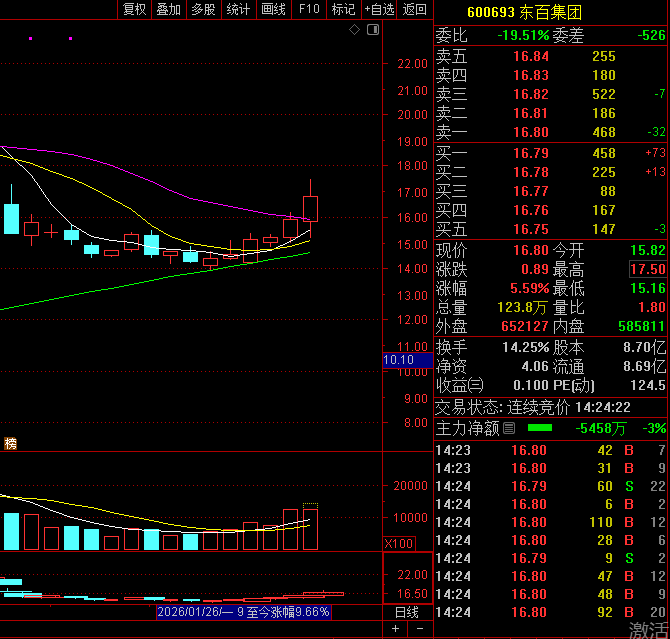Click the green 主力净额 bar indicator

tap(540, 428)
